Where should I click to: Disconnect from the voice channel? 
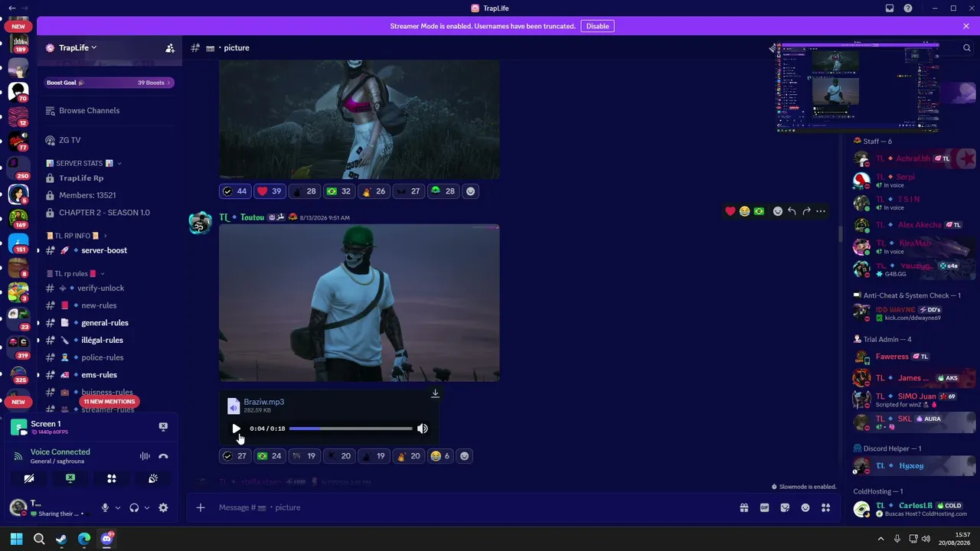coord(163,456)
